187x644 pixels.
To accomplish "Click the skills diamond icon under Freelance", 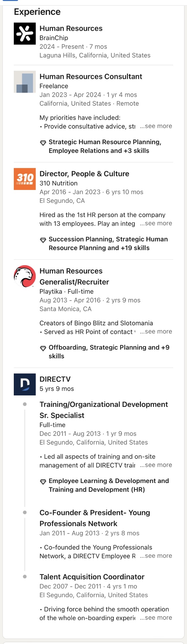I will (43, 143).
